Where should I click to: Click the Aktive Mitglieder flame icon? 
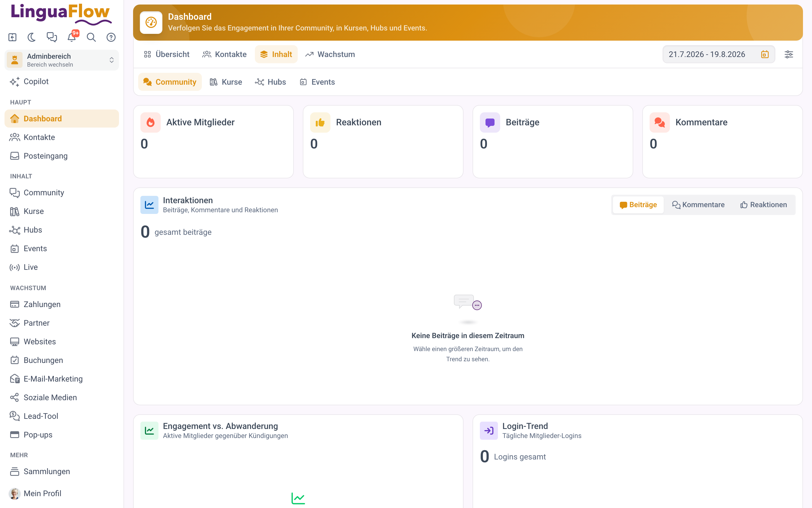tap(151, 123)
